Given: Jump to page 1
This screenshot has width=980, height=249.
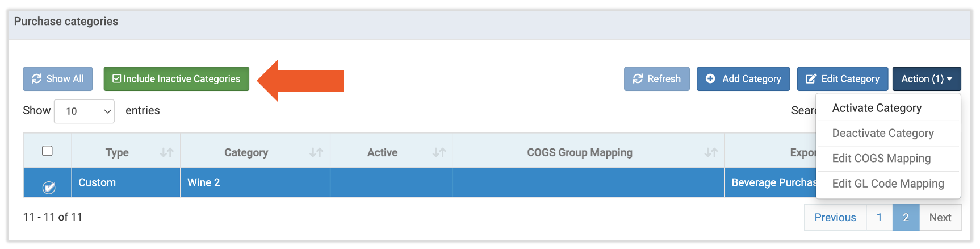Looking at the screenshot, I should tap(879, 218).
